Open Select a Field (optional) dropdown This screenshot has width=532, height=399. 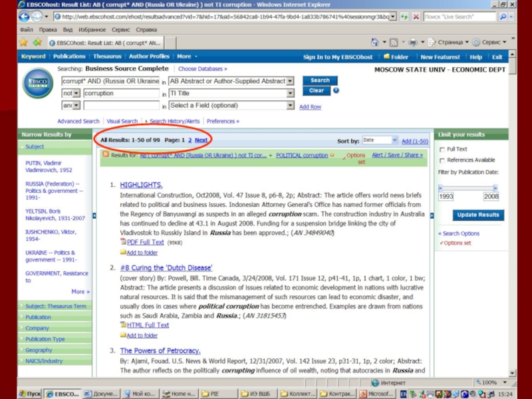click(290, 106)
